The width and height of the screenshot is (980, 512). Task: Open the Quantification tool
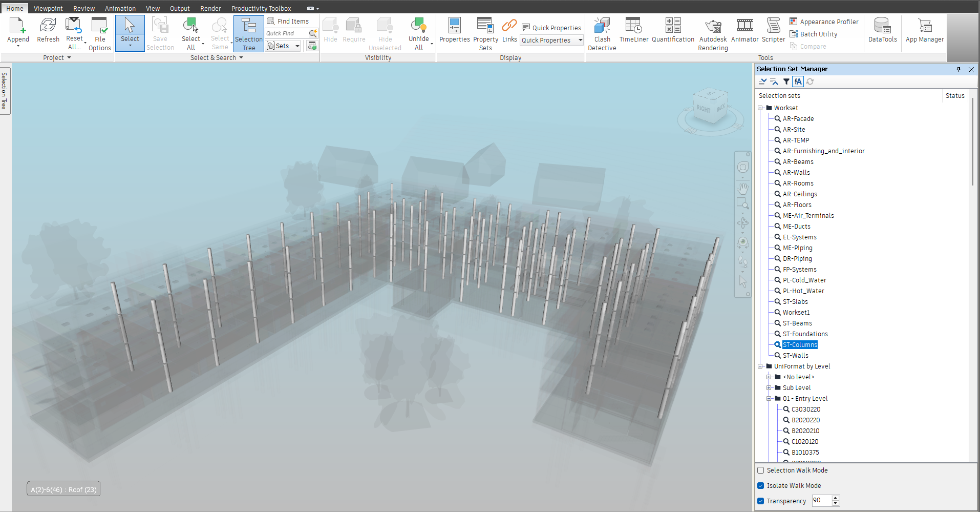point(673,30)
